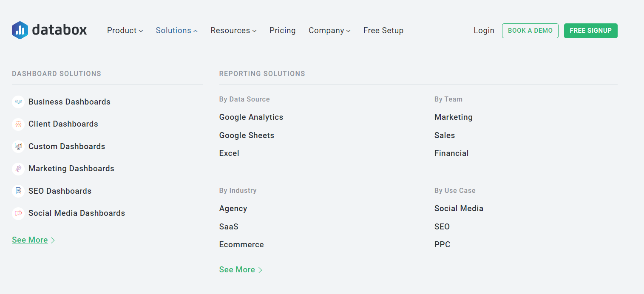Click the Client Dashboards icon
644x294 pixels.
(17, 124)
